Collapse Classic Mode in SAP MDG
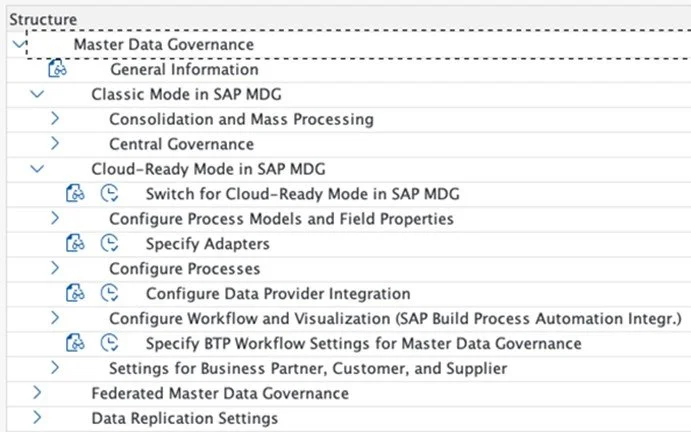 coord(37,94)
